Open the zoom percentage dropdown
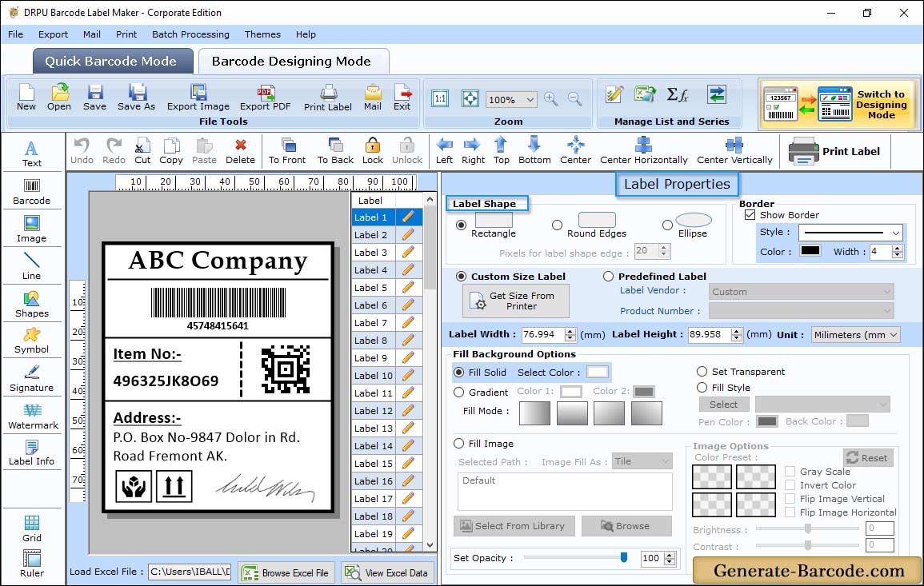Image resolution: width=924 pixels, height=586 pixels. coord(530,99)
